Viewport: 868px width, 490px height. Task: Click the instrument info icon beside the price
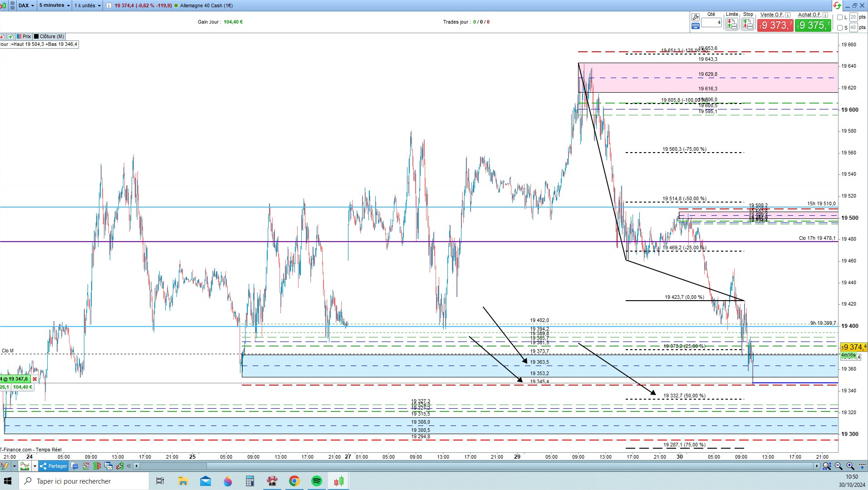[x=109, y=5]
